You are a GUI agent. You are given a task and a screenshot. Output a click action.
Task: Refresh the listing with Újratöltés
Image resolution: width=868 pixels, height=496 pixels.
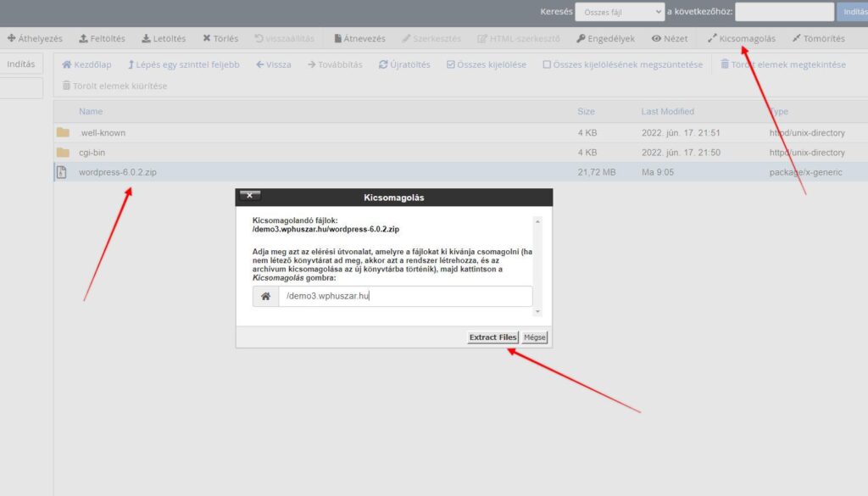coord(404,64)
